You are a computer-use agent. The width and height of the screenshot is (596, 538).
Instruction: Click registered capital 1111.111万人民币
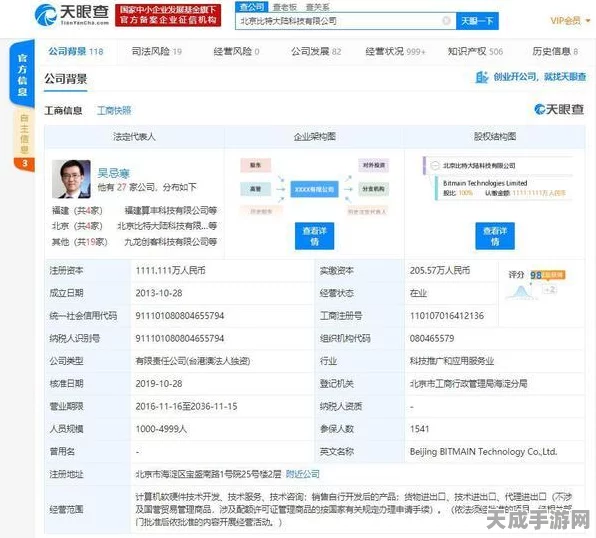170,270
